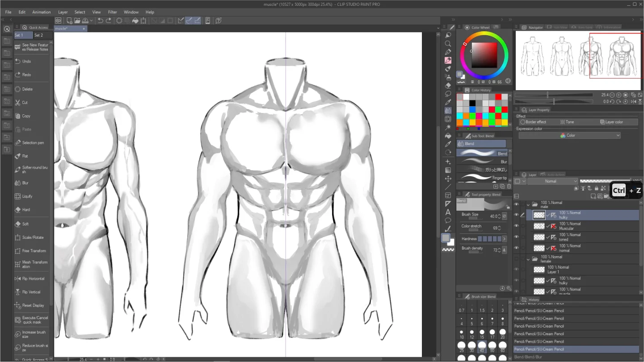Click Tone effect button
The width and height of the screenshot is (644, 362).
tap(567, 122)
